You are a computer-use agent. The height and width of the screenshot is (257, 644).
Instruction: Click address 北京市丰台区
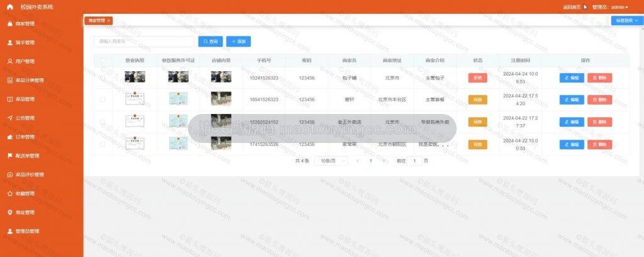392,100
